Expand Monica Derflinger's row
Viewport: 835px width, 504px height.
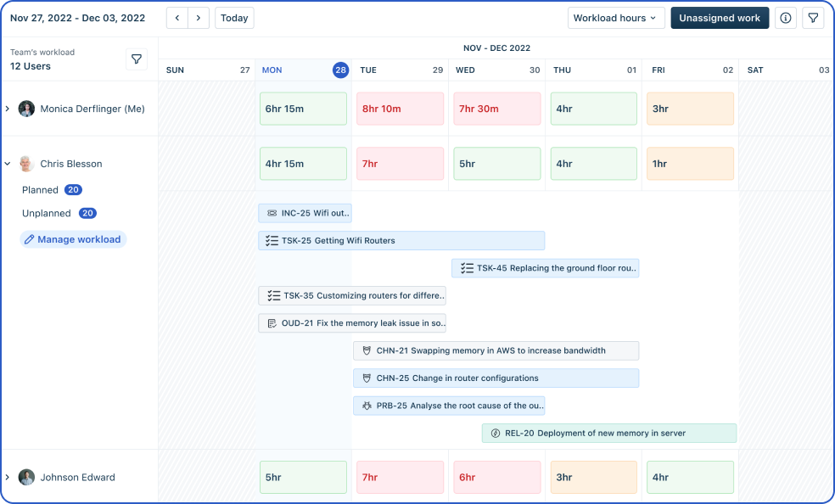point(8,109)
